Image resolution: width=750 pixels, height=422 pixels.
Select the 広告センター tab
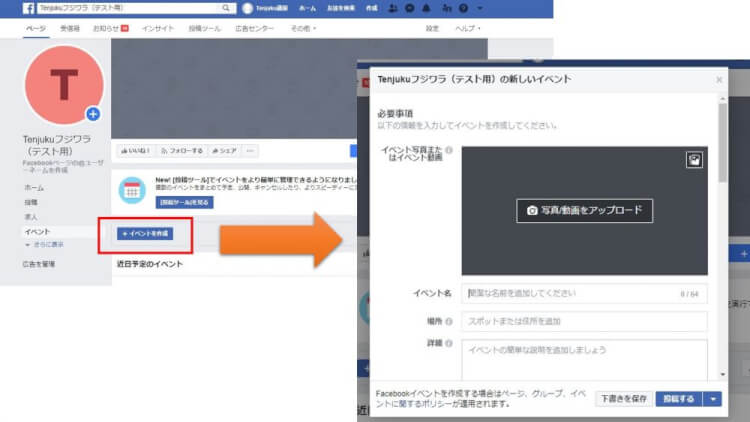[254, 29]
